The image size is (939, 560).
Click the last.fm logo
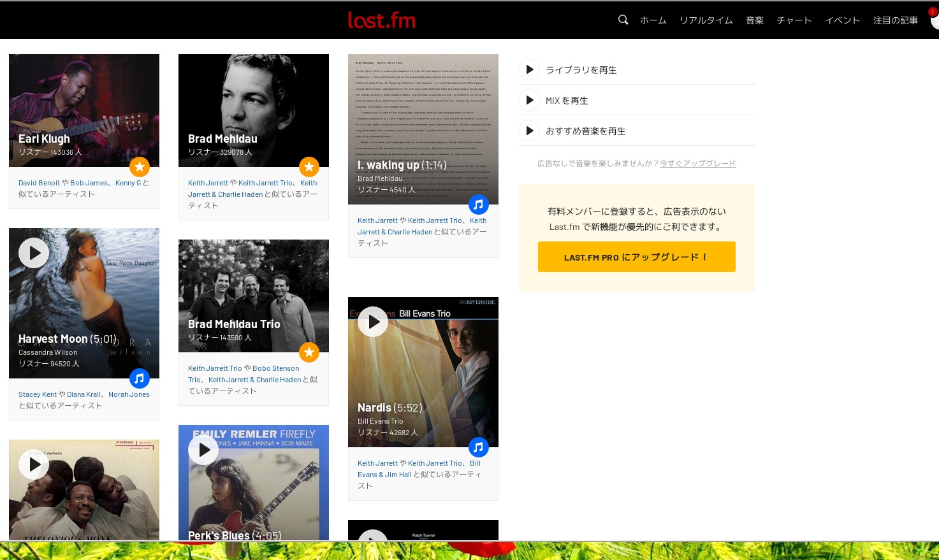coord(381,20)
